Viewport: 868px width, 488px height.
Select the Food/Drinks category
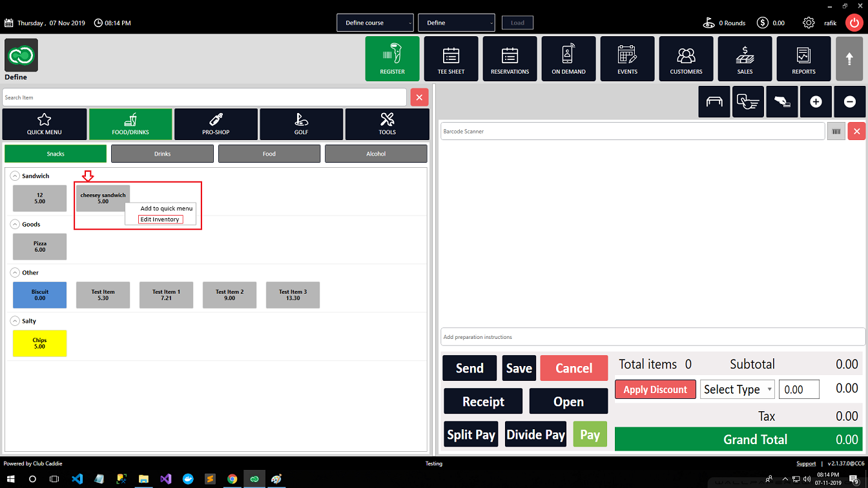[x=130, y=124]
